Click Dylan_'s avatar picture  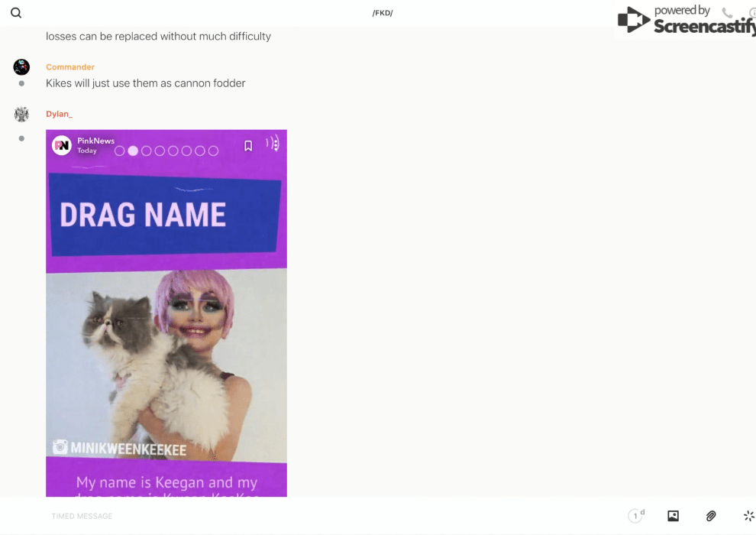point(21,115)
